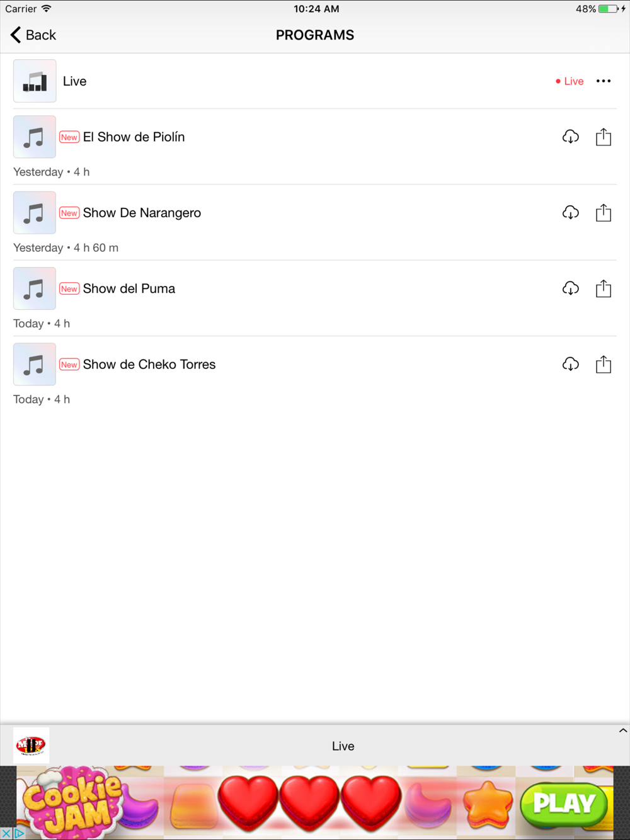Download Show De Narangero episode
Screen dimensions: 630x840
(570, 213)
